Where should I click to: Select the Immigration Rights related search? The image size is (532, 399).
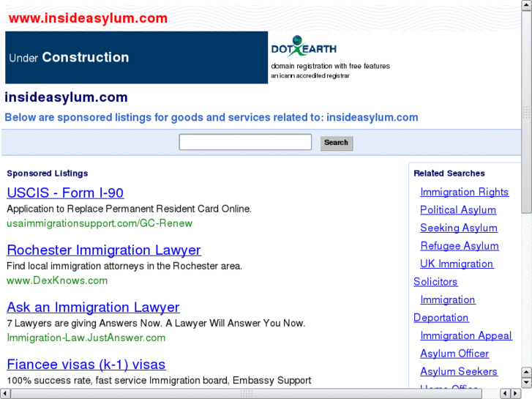(x=464, y=193)
